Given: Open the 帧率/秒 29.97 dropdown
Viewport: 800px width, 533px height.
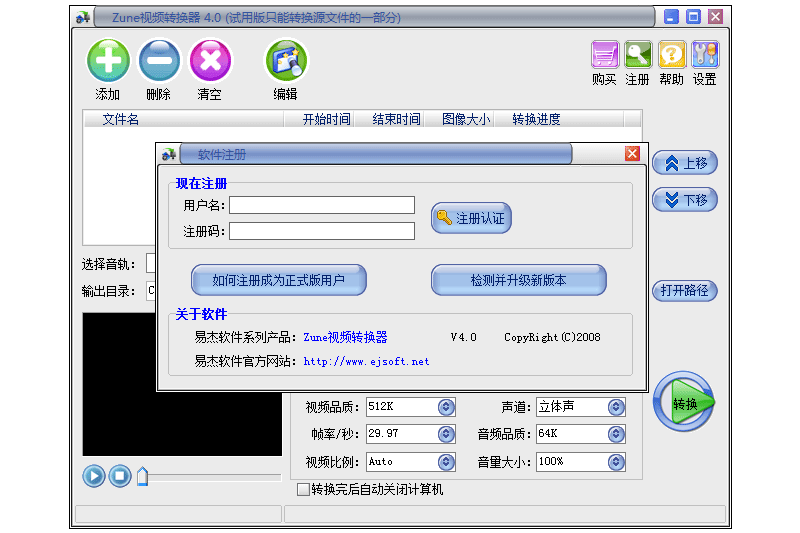Looking at the screenshot, I should (x=446, y=434).
